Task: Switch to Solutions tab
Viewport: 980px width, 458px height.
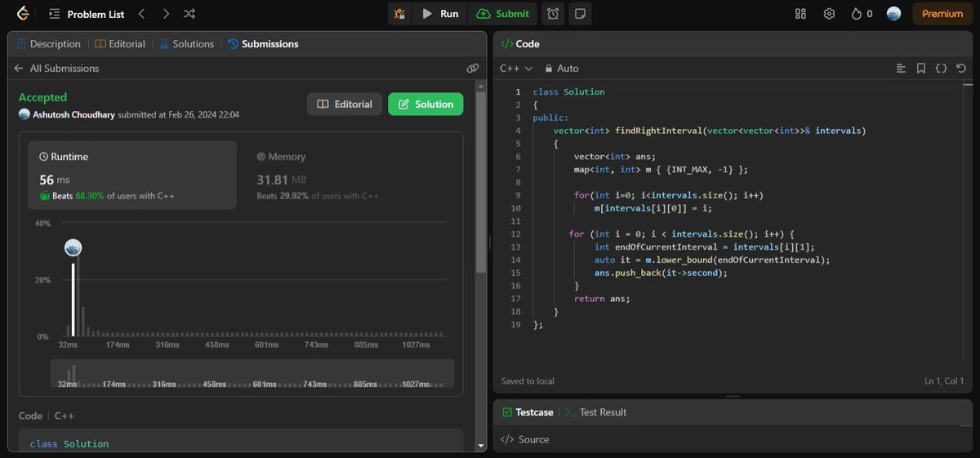Action: 186,44
